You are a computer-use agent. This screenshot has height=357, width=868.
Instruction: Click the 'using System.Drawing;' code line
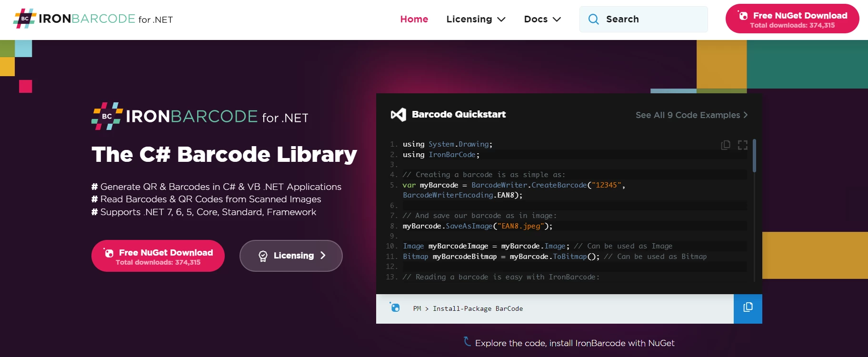click(x=448, y=144)
